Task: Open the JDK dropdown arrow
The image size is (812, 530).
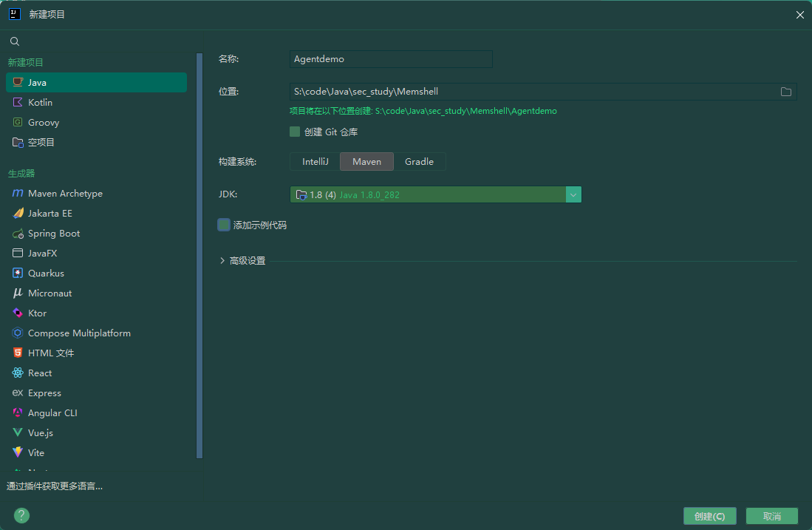Action: tap(573, 195)
